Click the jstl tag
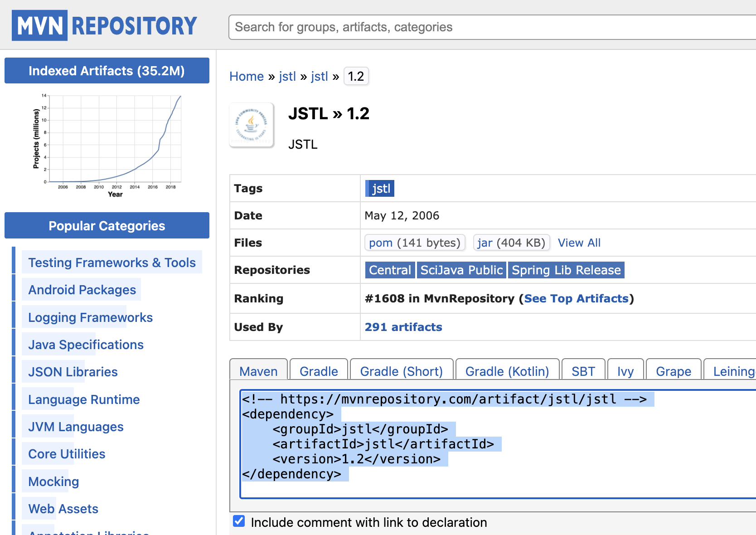The width and height of the screenshot is (756, 535). 380,189
